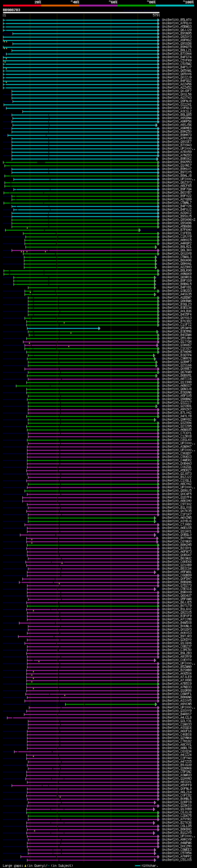Viewport: 197px width, 868px height.
Task: Open the UniRef100_Q0JDF7 entry
Action: 177,91
